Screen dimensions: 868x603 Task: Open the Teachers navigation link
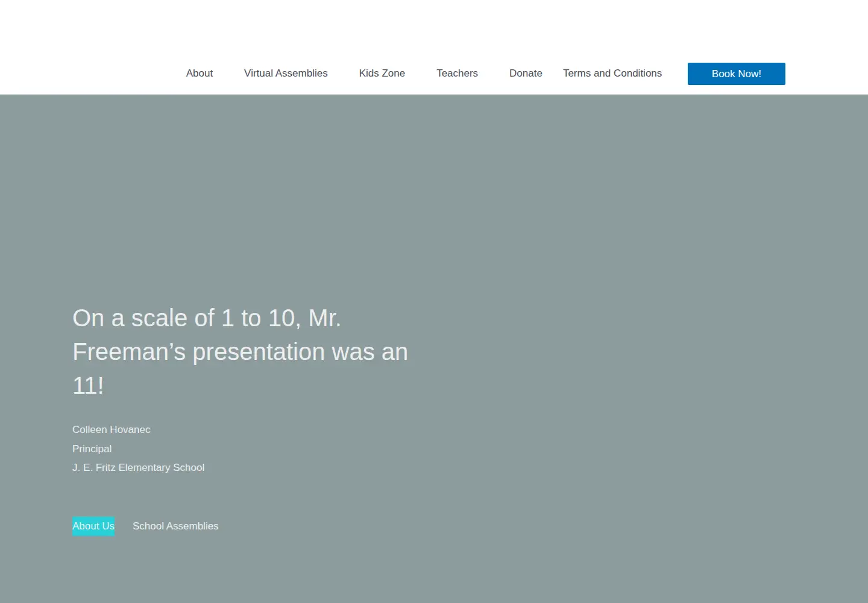pyautogui.click(x=457, y=73)
